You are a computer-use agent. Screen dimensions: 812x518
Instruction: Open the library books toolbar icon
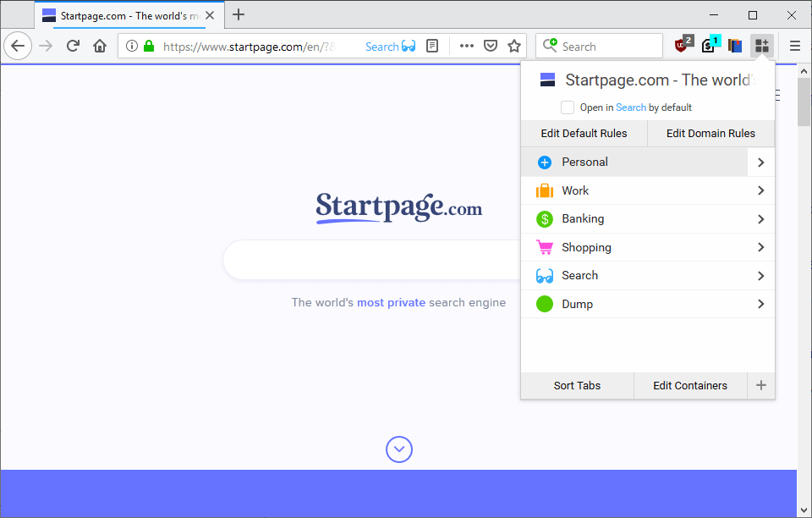tap(735, 46)
